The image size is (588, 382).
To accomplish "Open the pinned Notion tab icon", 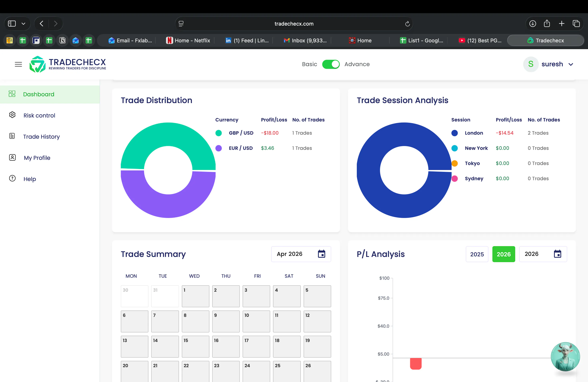I will (x=62, y=41).
